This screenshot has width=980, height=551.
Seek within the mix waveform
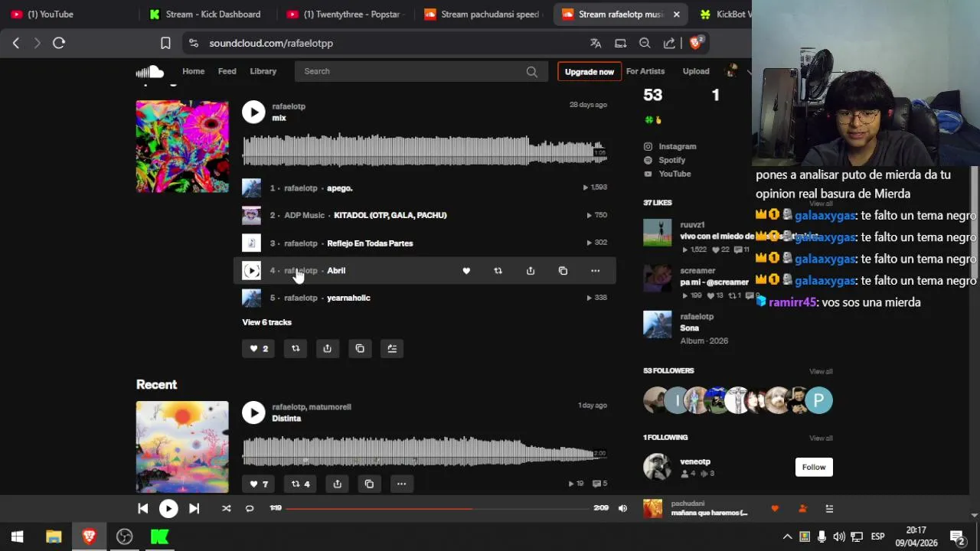coord(425,150)
